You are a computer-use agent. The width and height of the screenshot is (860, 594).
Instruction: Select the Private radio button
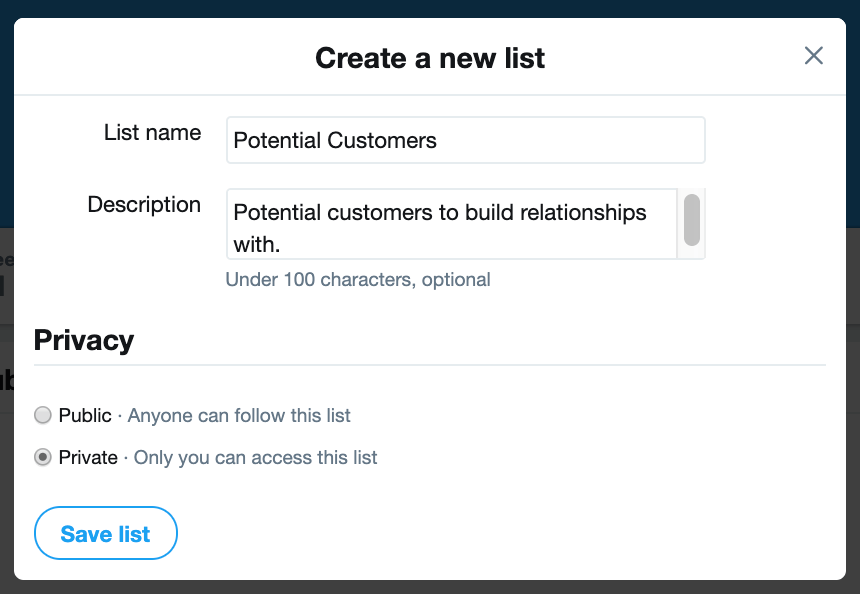point(43,458)
